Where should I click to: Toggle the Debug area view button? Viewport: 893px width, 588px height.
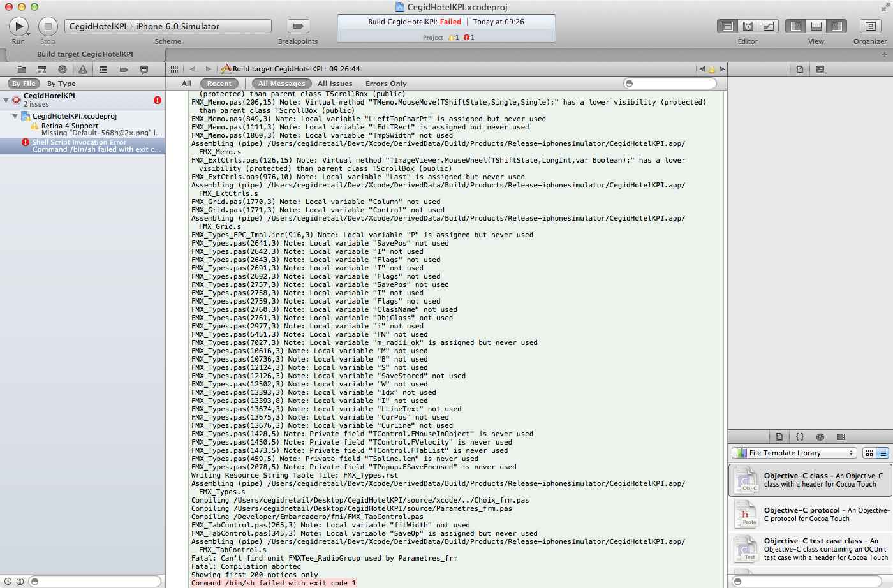[x=816, y=26]
